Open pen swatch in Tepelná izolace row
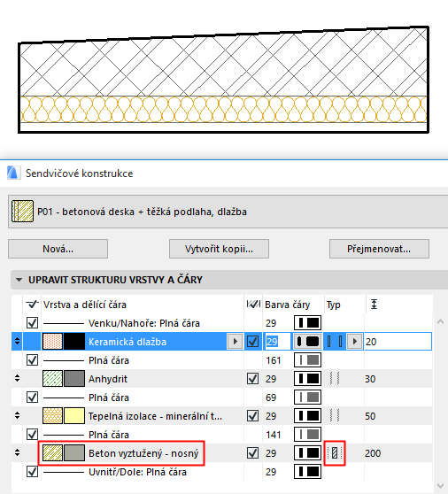 [307, 416]
